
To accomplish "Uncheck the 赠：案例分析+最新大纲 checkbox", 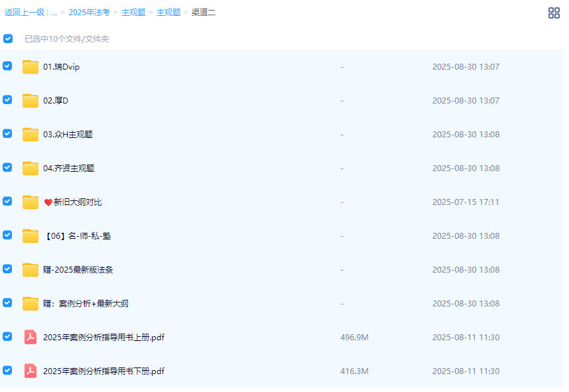I will pos(7,302).
